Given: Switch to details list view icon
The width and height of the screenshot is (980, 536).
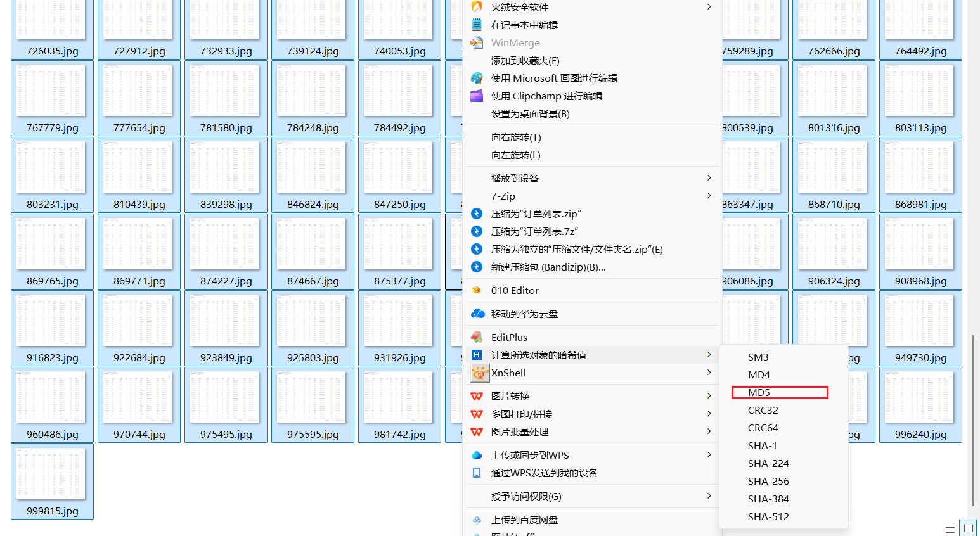Looking at the screenshot, I should coord(950,528).
